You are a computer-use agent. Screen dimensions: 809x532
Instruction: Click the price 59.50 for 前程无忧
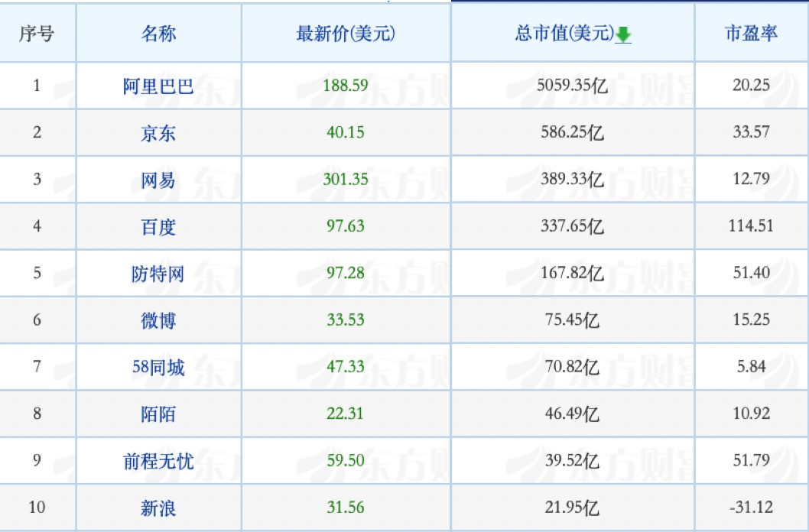(346, 460)
